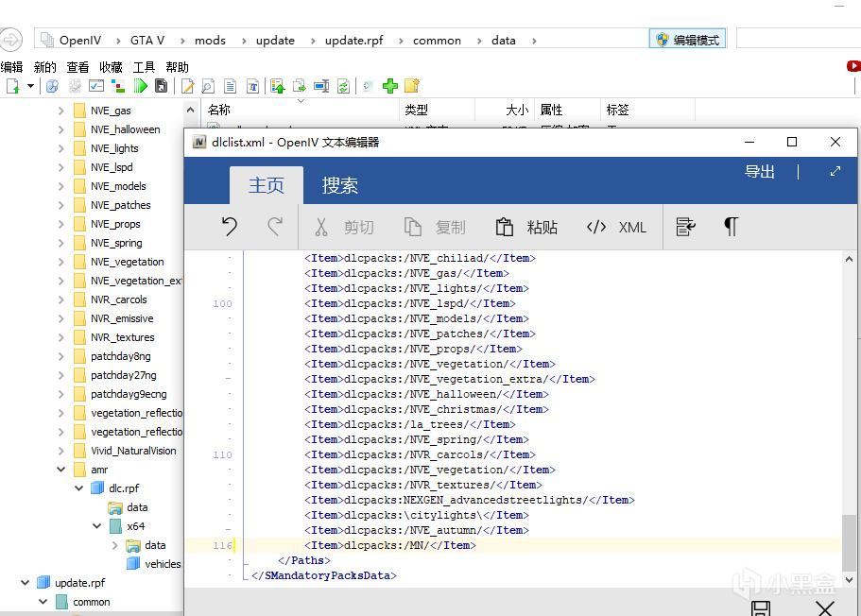Click the 复制 copy button
861x616 pixels.
(x=435, y=228)
